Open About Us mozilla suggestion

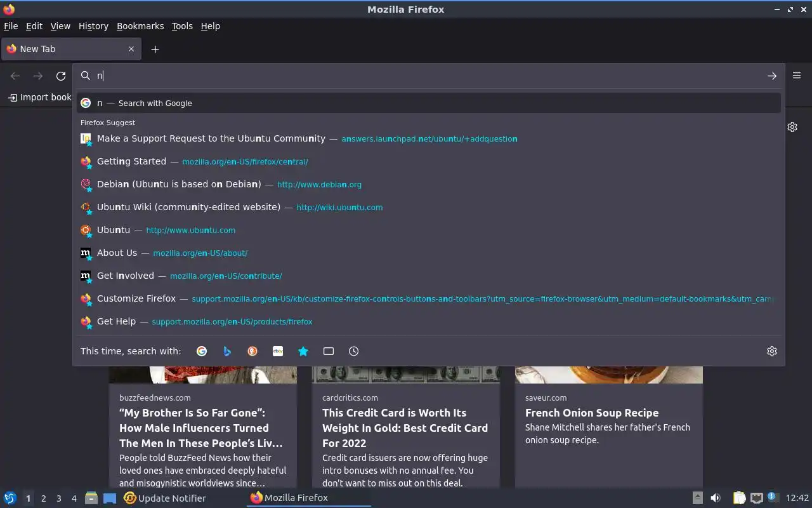point(429,253)
